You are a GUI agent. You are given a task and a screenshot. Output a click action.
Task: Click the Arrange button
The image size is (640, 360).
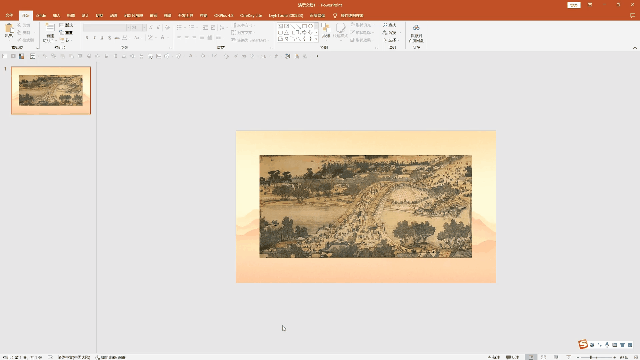click(x=326, y=31)
